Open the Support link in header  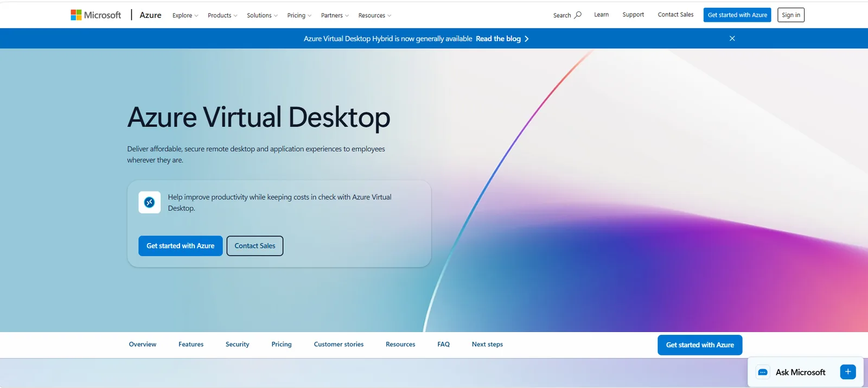[x=633, y=15]
